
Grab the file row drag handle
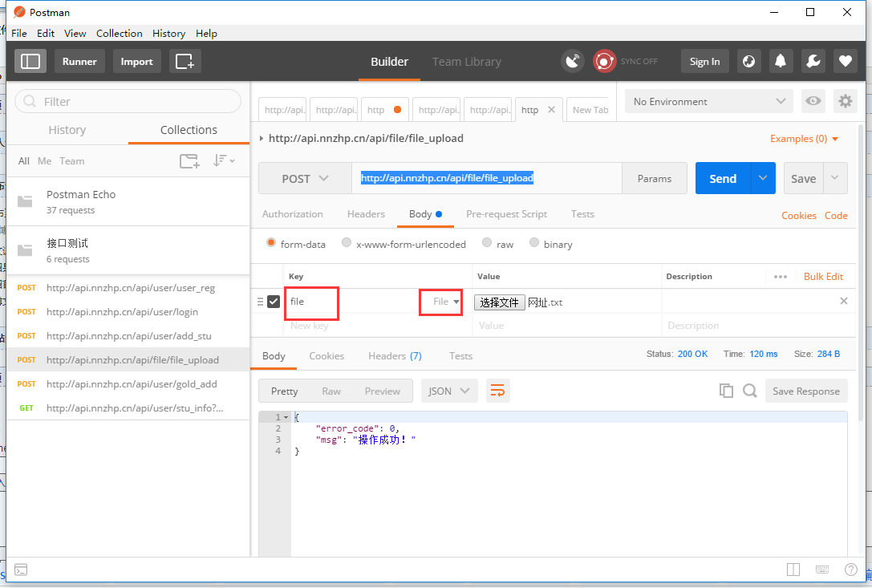tap(260, 302)
